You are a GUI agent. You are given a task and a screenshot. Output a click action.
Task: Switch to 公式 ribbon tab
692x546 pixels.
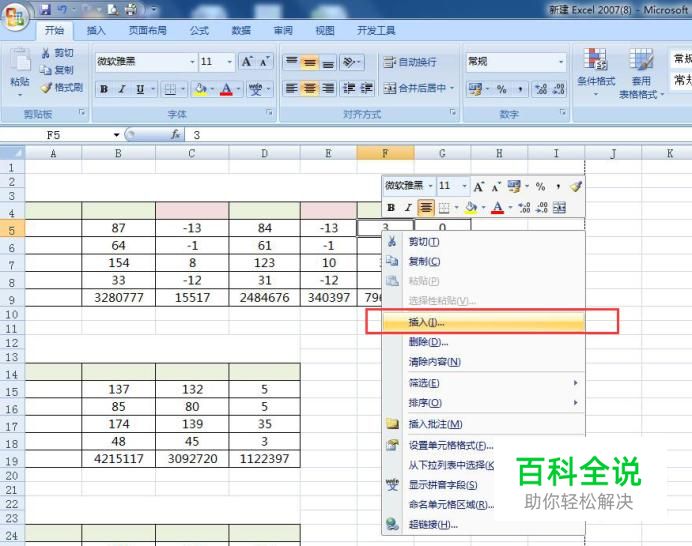[199, 30]
